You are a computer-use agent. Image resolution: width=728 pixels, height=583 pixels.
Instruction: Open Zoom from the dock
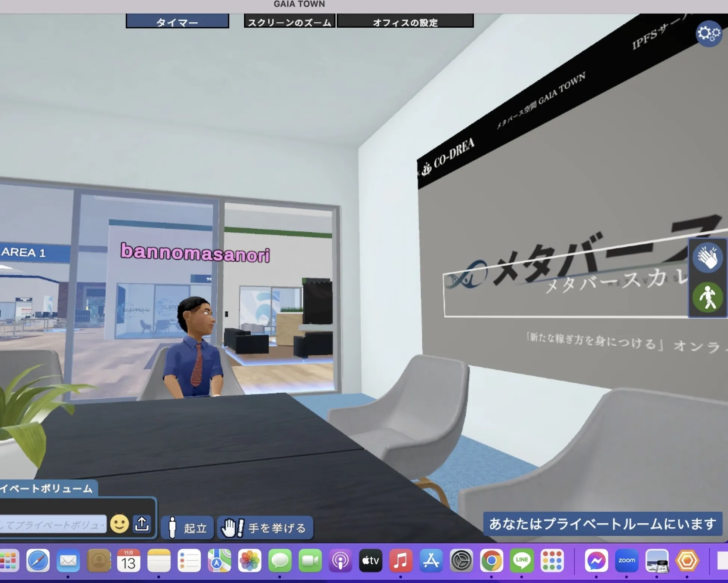point(626,561)
